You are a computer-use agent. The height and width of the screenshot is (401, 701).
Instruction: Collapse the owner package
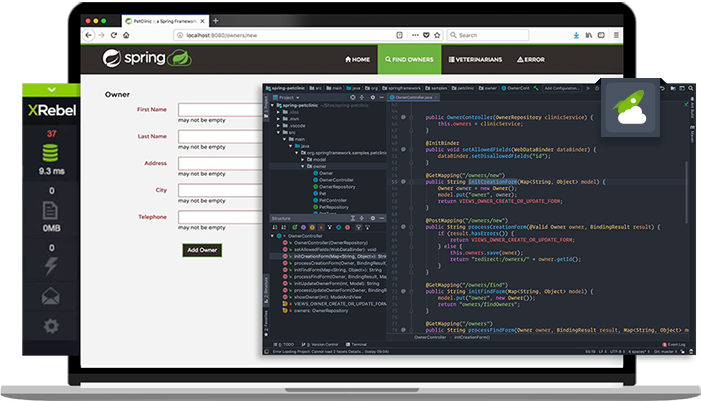(302, 166)
